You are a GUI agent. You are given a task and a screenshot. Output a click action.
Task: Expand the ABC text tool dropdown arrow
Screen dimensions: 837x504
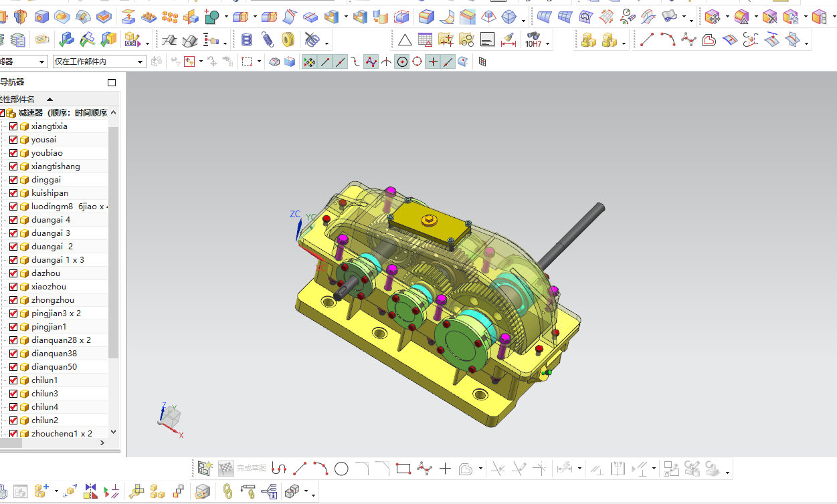[x=147, y=44]
